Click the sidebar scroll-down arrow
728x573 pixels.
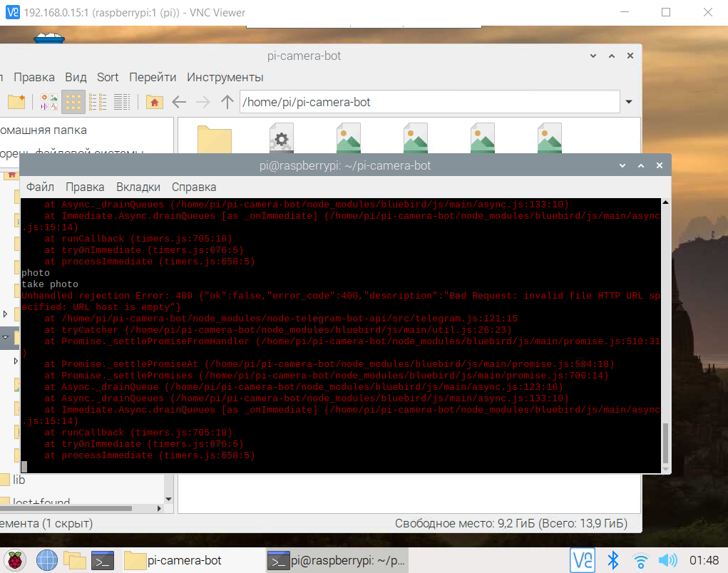(x=168, y=499)
